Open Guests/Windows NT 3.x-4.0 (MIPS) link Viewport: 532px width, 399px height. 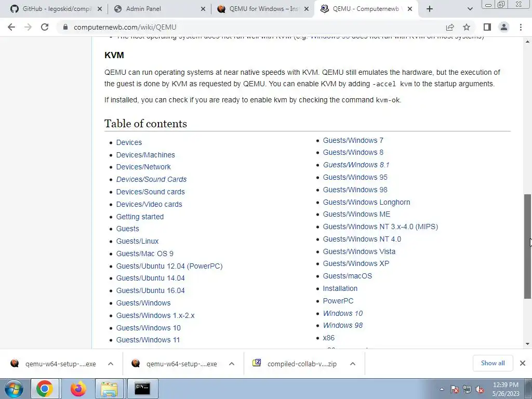[380, 227]
